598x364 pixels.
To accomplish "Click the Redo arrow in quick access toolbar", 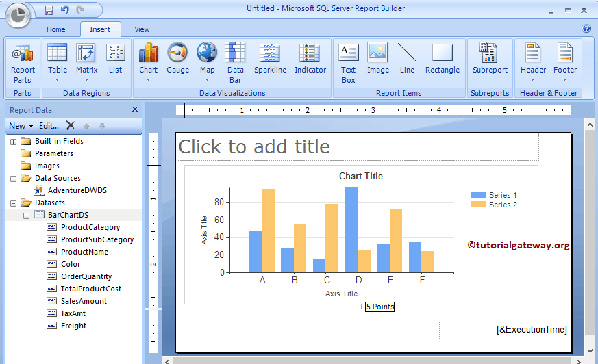I will click(80, 10).
